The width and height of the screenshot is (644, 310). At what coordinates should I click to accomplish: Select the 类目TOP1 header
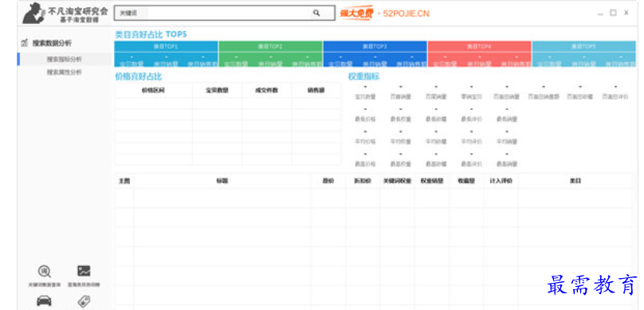tap(166, 47)
